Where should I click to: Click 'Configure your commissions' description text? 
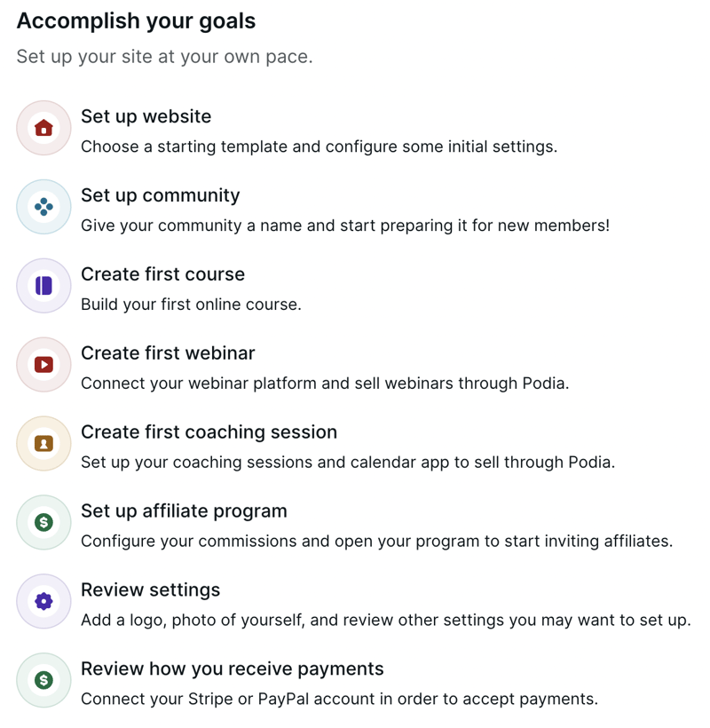(376, 542)
